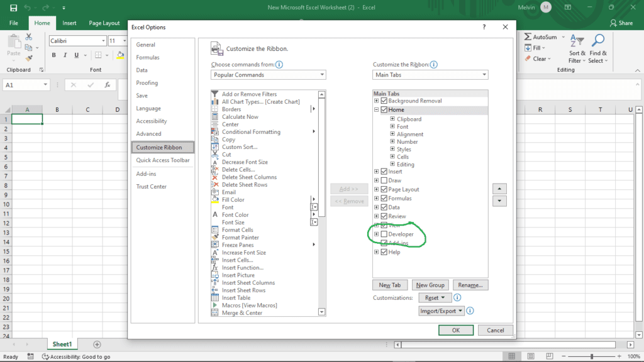The width and height of the screenshot is (644, 362).
Task: Click the commands list scrollbar down arrow
Action: tap(321, 310)
